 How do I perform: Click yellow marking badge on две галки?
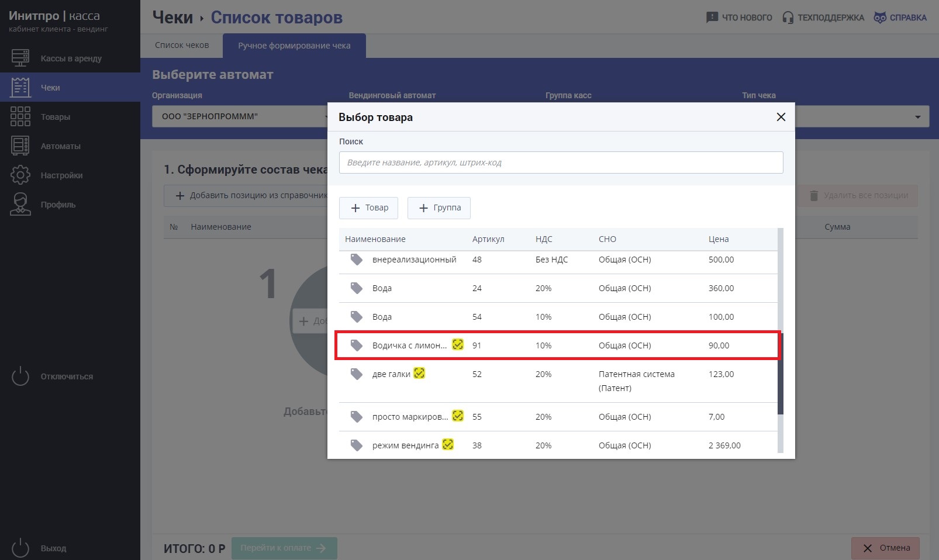419,373
